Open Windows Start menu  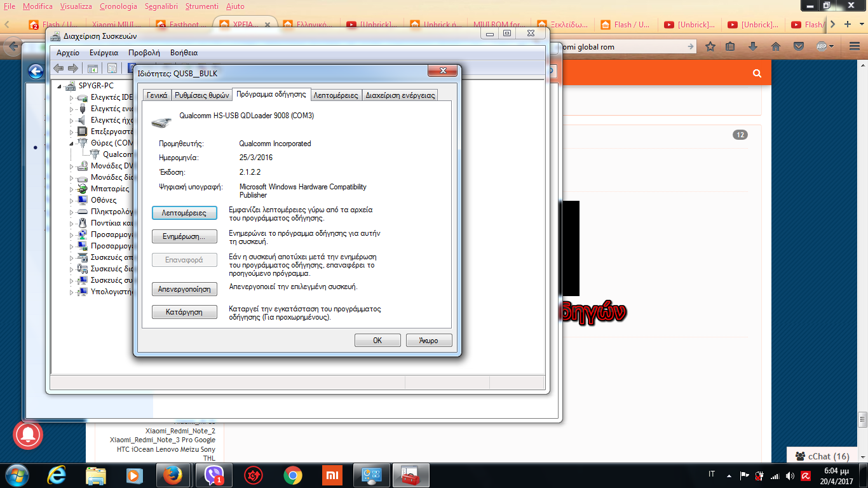[x=16, y=475]
